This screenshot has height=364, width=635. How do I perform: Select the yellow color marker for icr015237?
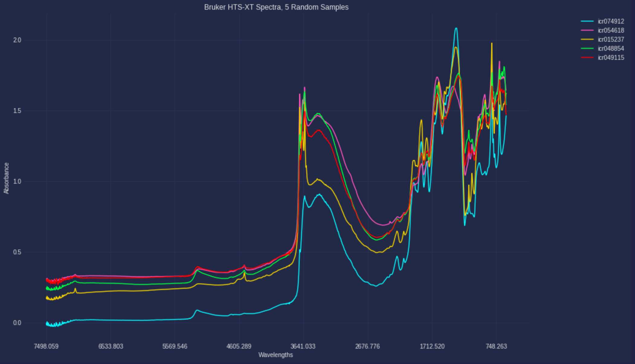(587, 39)
